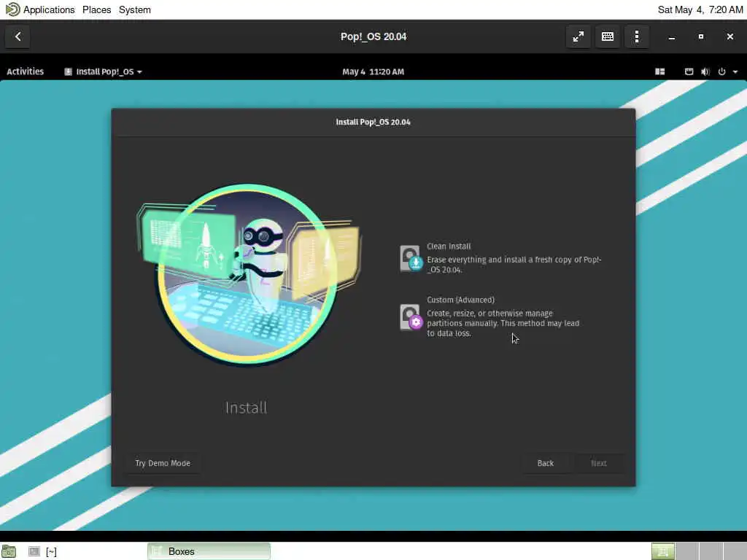
Task: Select the active workspace in switcher
Action: (662, 551)
